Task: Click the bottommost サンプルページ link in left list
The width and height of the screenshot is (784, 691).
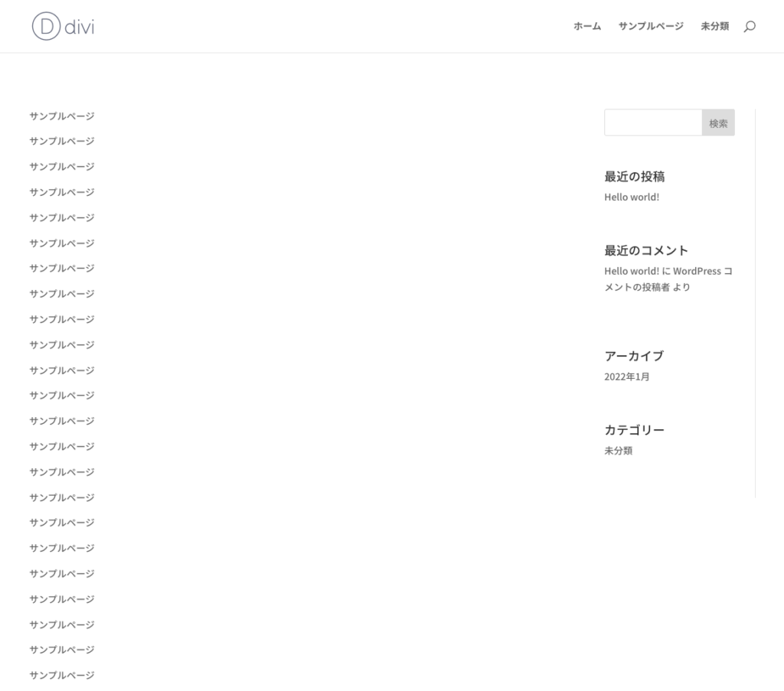Action: point(61,675)
